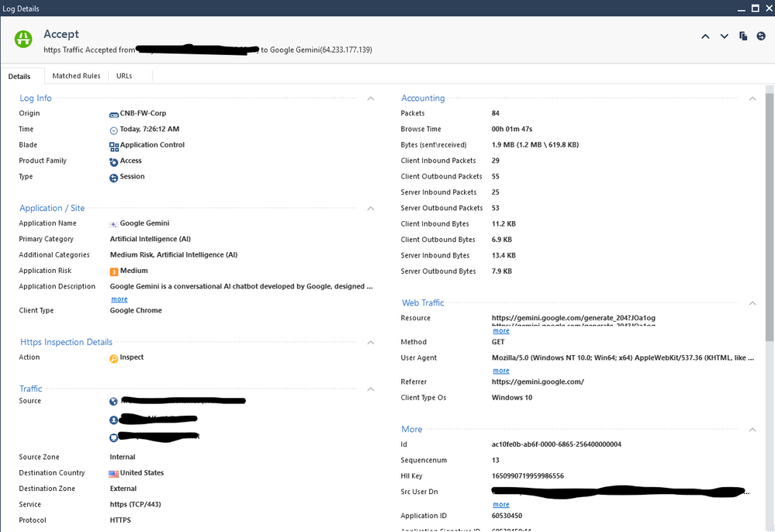Select the Id value ac10fe0b-ab6f-0000-6865-256400000004
This screenshot has width=775, height=532.
tap(556, 444)
